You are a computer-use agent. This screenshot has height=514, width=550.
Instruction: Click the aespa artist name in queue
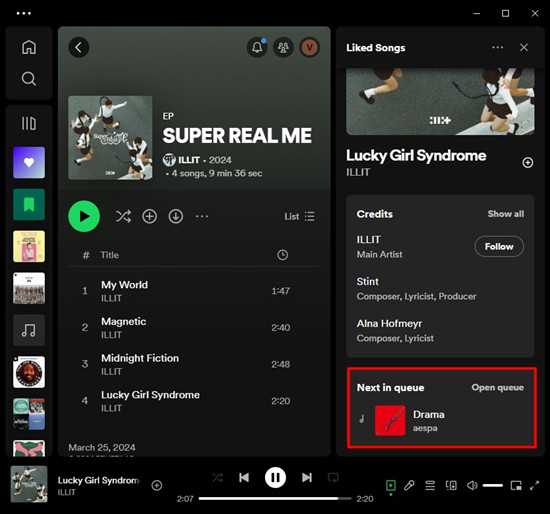425,428
